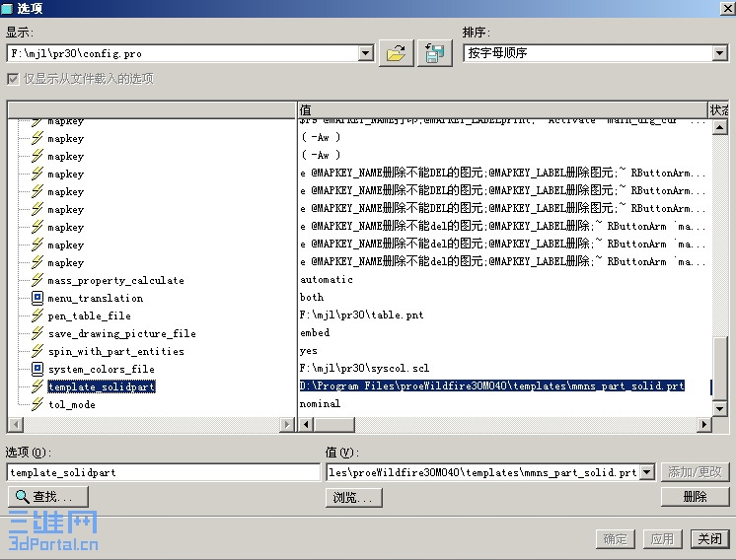This screenshot has width=736, height=560.
Task: Click right arrow of value list scrollbar
Action: point(703,425)
